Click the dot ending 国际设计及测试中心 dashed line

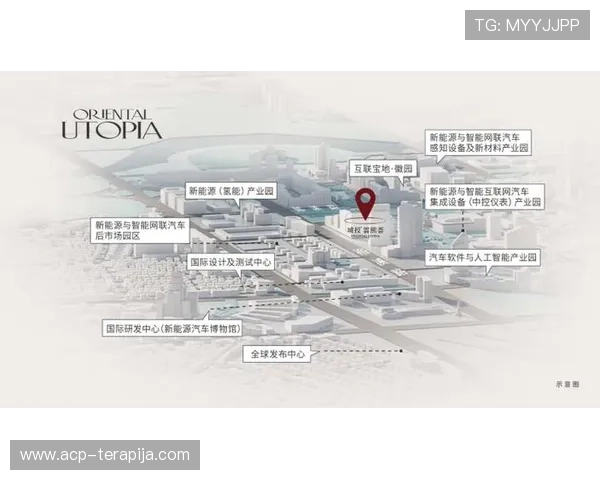coord(340,282)
